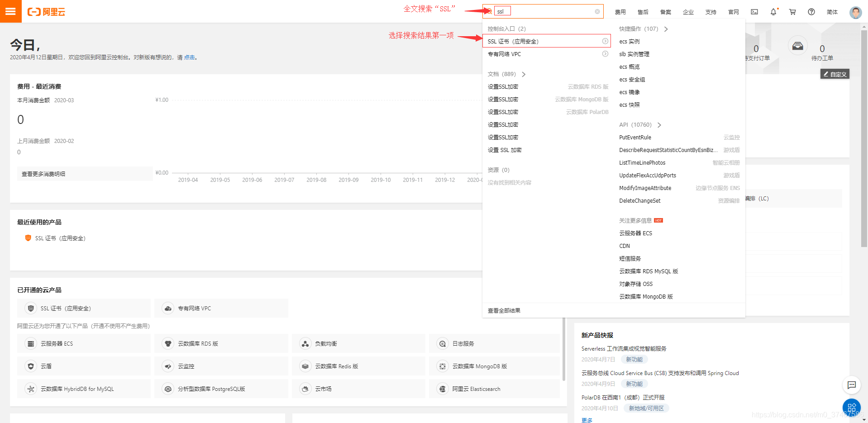Screen dimensions: 868x423
Task: Click the HybridDB for MySQL product icon
Action: point(31,389)
